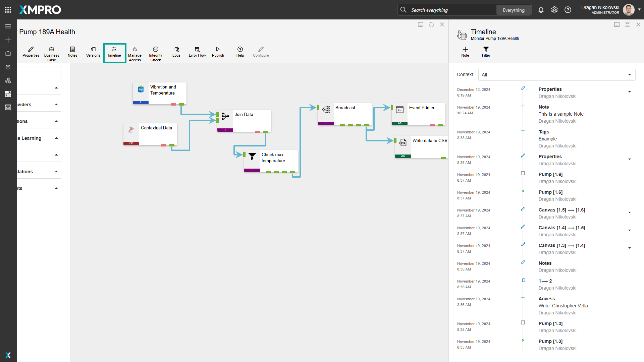Viewport: 644px width, 362px height.
Task: Open the Context dropdown set to All
Action: pos(556,74)
